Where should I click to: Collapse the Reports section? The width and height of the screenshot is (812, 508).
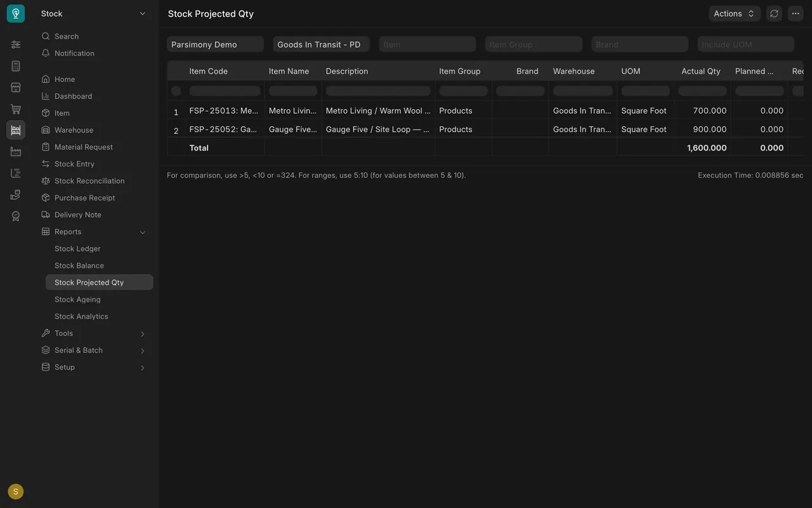click(x=95, y=232)
